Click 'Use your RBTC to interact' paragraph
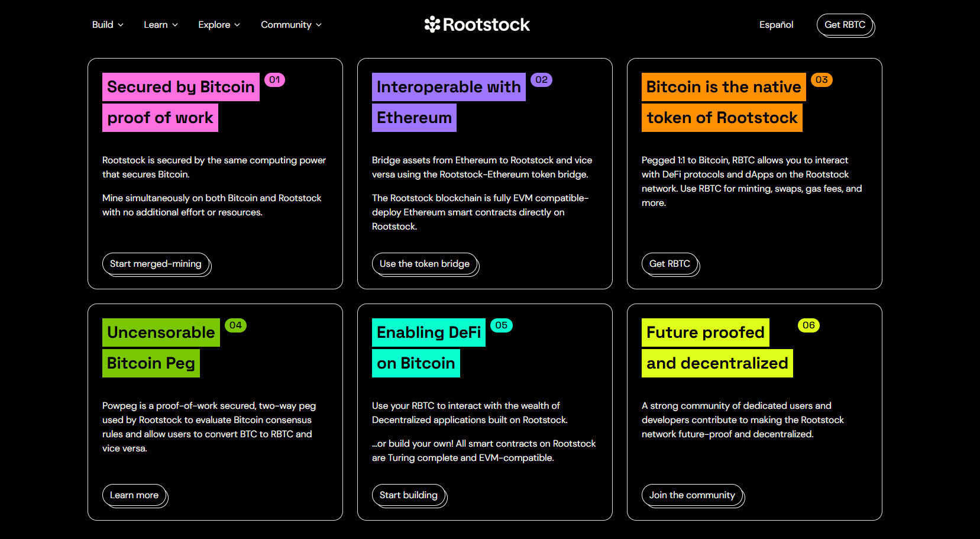 (x=470, y=413)
